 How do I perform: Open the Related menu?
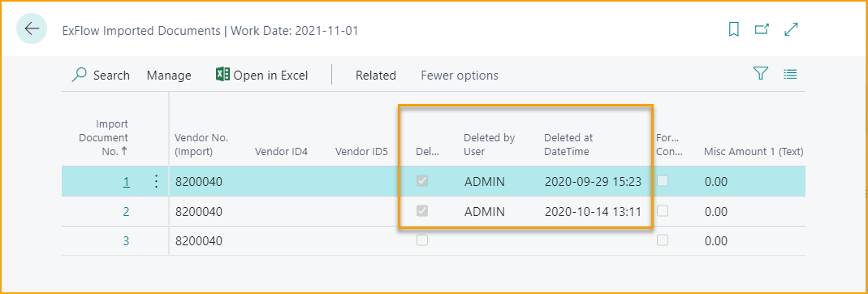click(376, 76)
